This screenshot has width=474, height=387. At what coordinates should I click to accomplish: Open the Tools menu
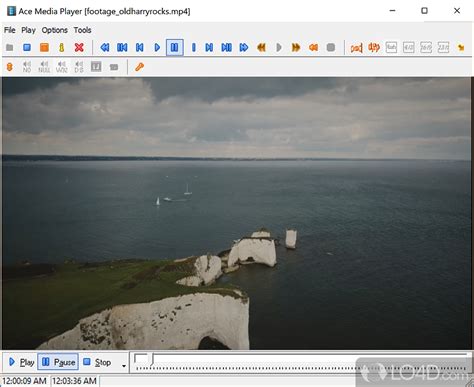coord(82,30)
